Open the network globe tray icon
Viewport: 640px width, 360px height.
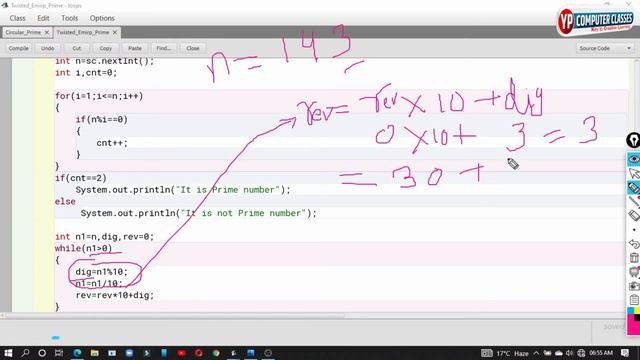(x=581, y=353)
